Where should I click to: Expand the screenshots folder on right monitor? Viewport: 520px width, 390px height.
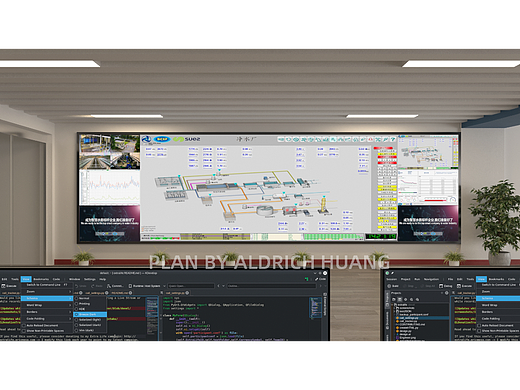(x=394, y=308)
